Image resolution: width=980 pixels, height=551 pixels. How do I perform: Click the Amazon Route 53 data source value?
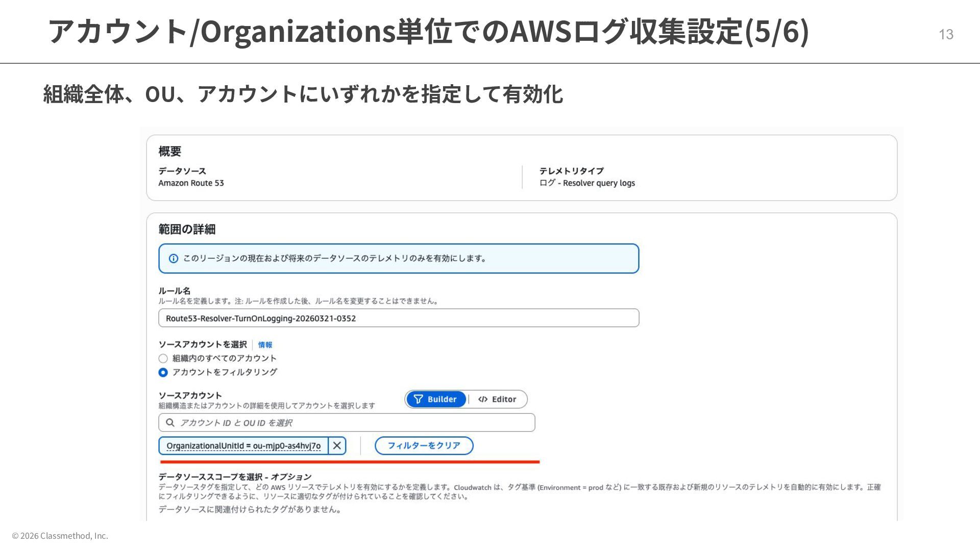(x=191, y=183)
